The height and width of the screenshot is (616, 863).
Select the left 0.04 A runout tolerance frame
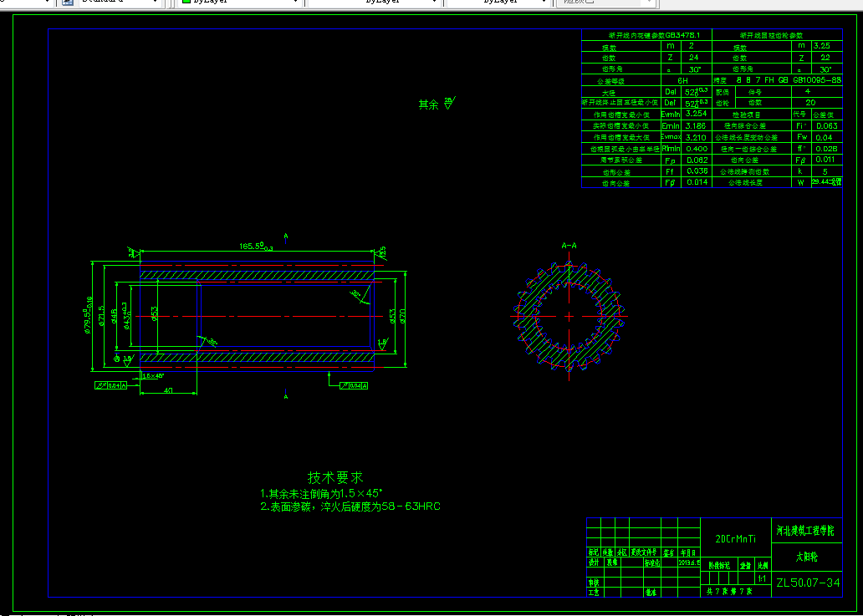click(112, 385)
